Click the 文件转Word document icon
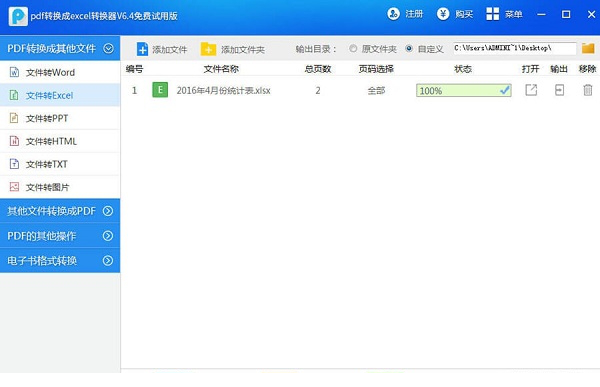 14,72
